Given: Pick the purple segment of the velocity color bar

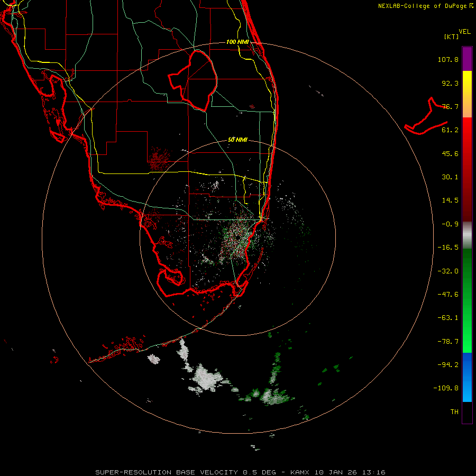Looking at the screenshot, I should (467, 59).
